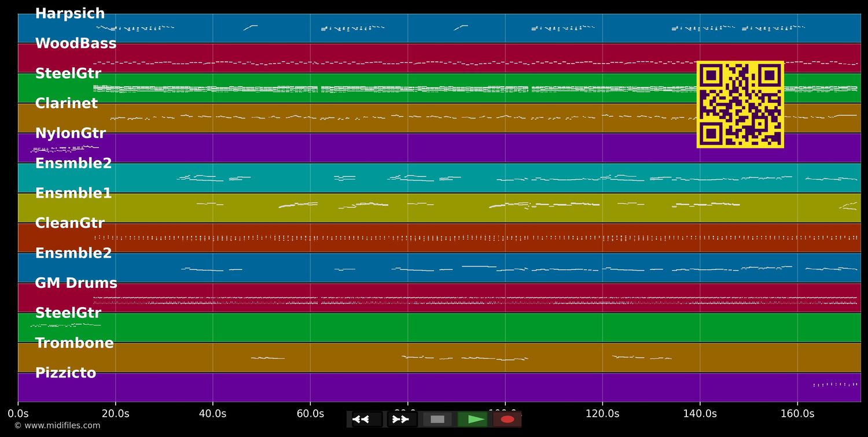Open the www.midifiles.com link
Image resolution: width=868 pixels, height=437 pixels.
pyautogui.click(x=57, y=425)
